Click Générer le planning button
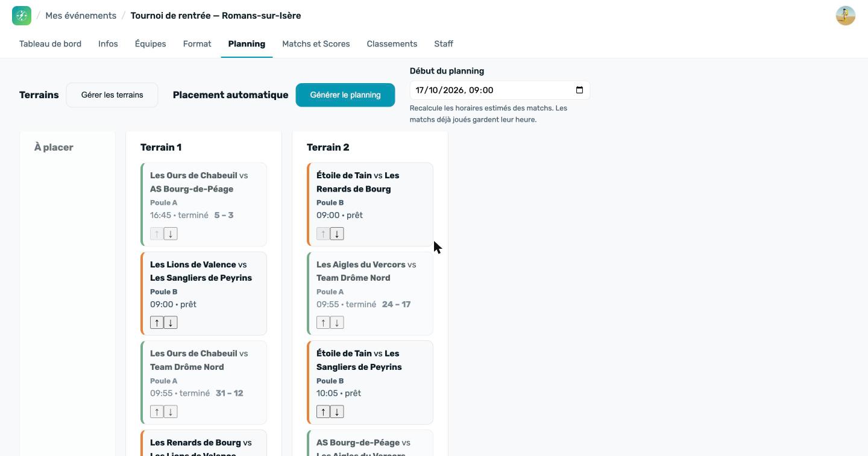This screenshot has width=868, height=456. pos(345,95)
